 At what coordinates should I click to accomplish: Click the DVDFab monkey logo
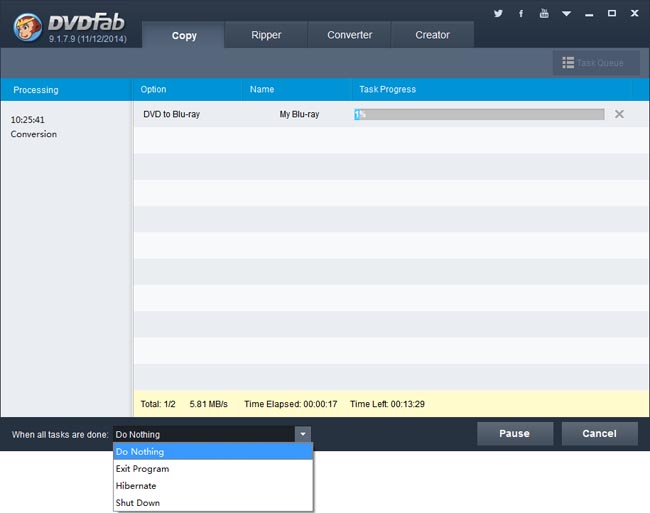click(x=28, y=27)
